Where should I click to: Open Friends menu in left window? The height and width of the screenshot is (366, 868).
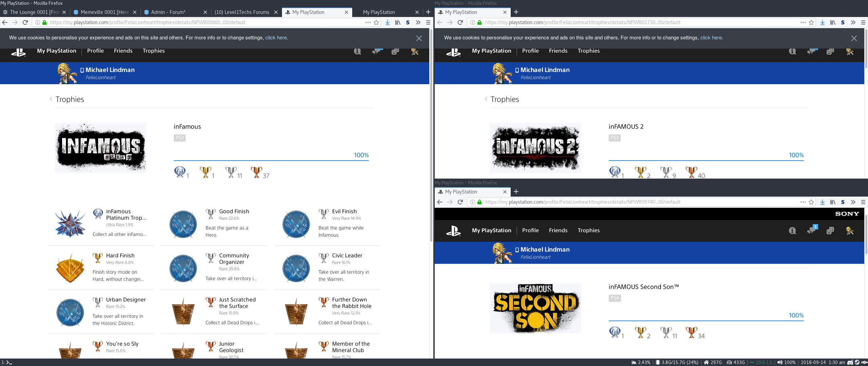point(123,51)
